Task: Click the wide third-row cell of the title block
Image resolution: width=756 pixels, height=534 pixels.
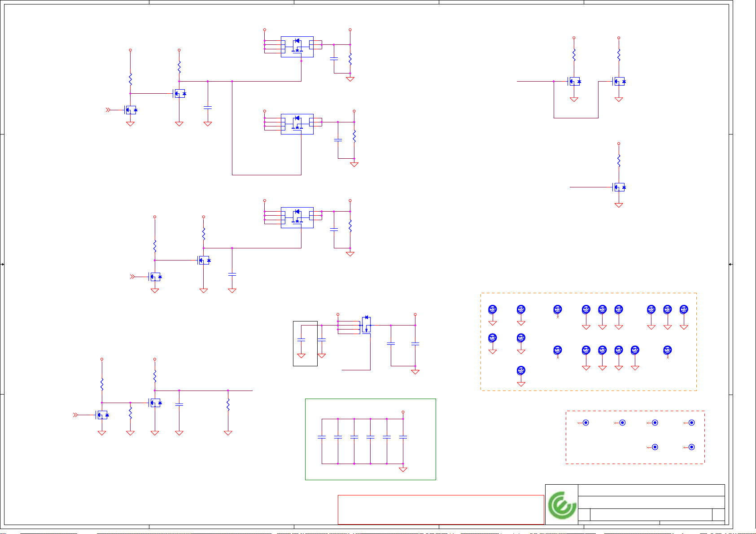Action: point(651,515)
